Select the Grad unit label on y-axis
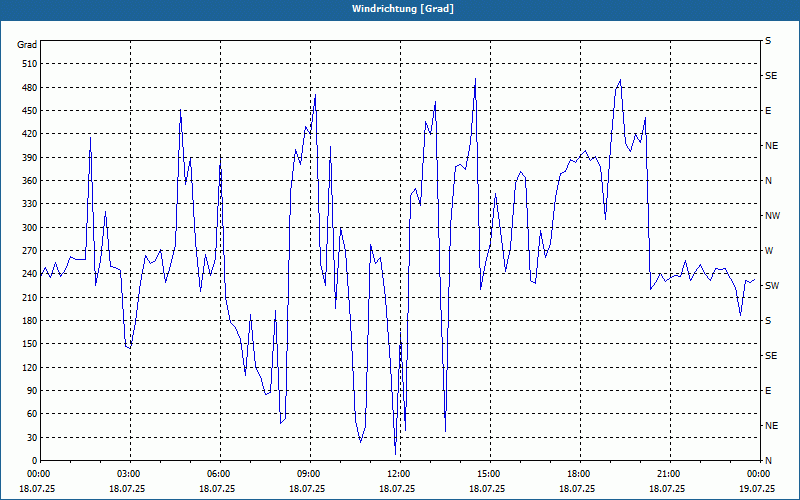The height and width of the screenshot is (500, 800). coord(27,45)
